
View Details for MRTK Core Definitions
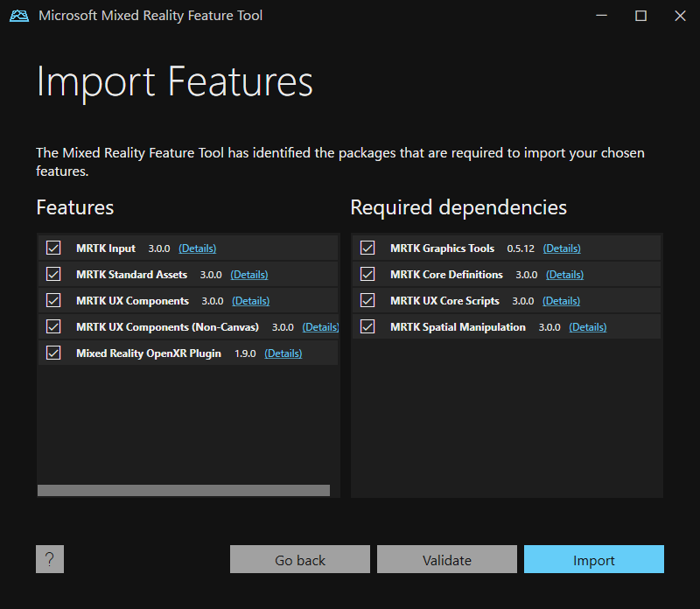point(564,275)
